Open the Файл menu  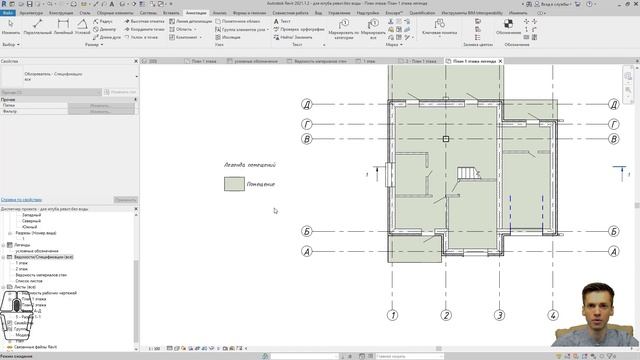tap(8, 13)
